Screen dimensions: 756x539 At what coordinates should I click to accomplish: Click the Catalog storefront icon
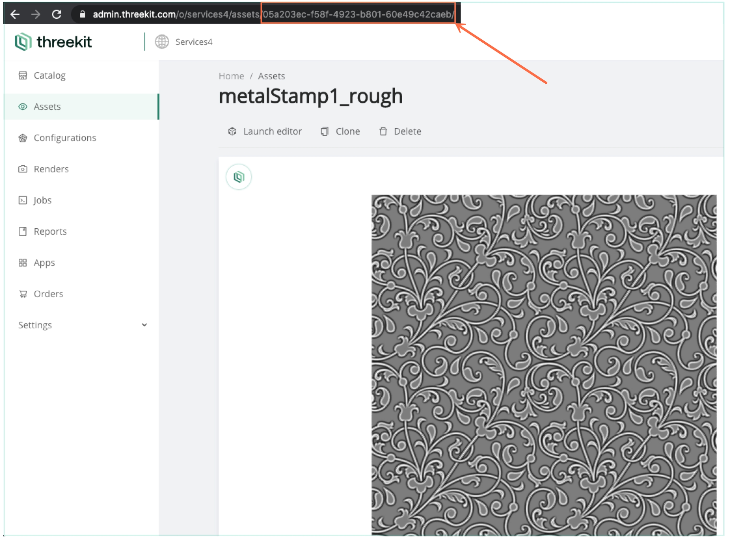[23, 75]
